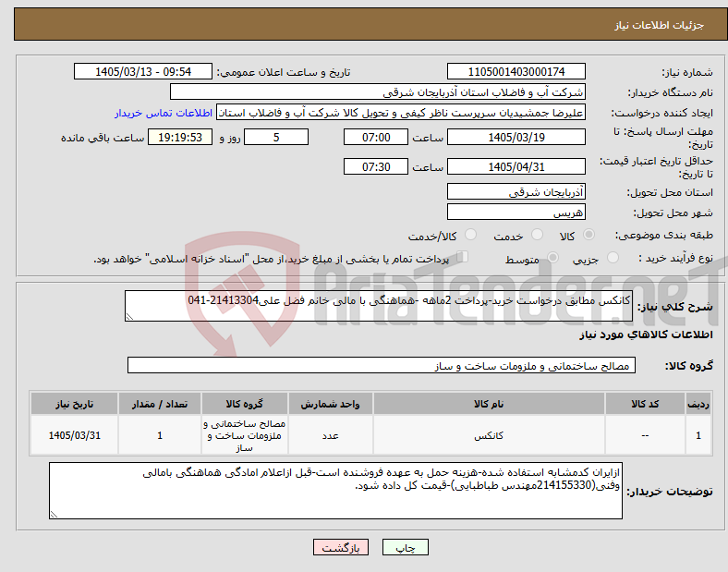
Task: Click the شهر محل تحویل label
Action: (x=673, y=213)
